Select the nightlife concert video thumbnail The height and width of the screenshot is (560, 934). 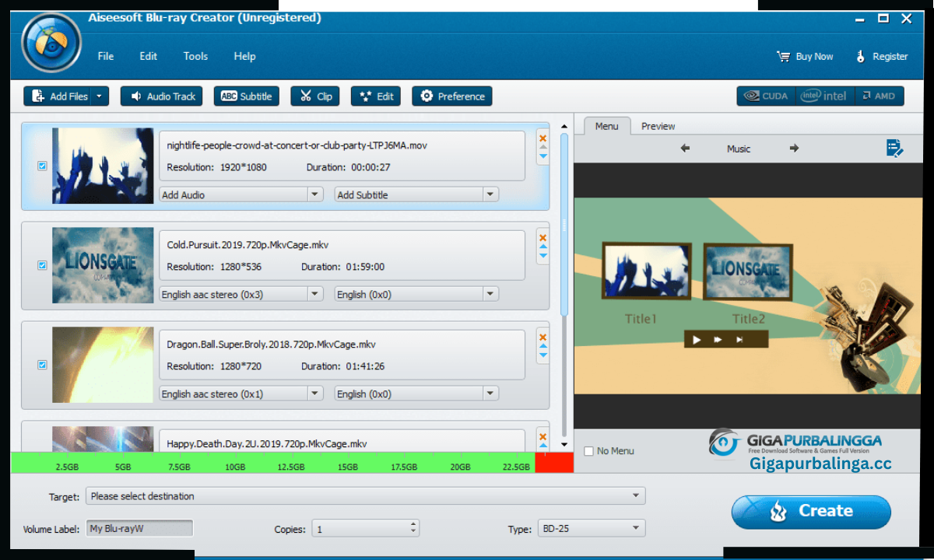tap(103, 166)
